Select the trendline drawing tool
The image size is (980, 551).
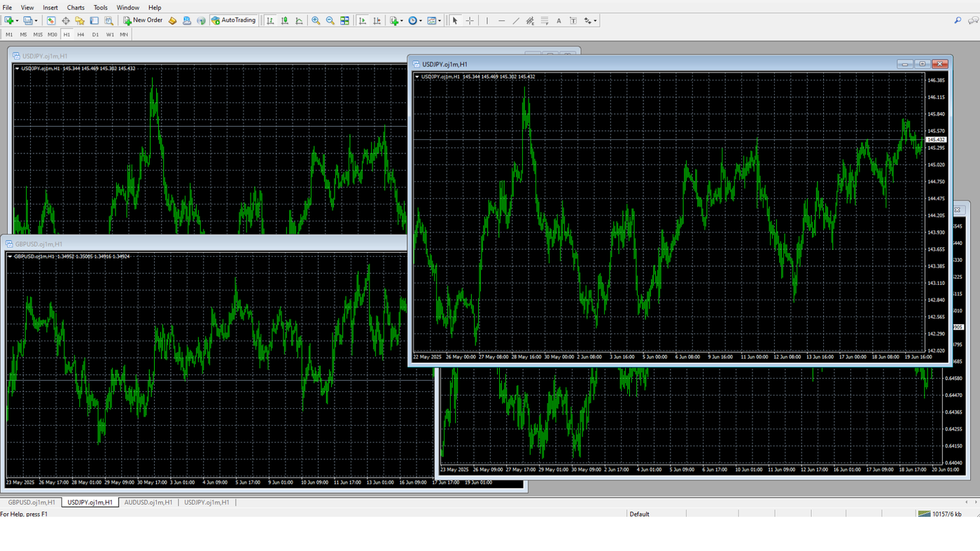515,20
